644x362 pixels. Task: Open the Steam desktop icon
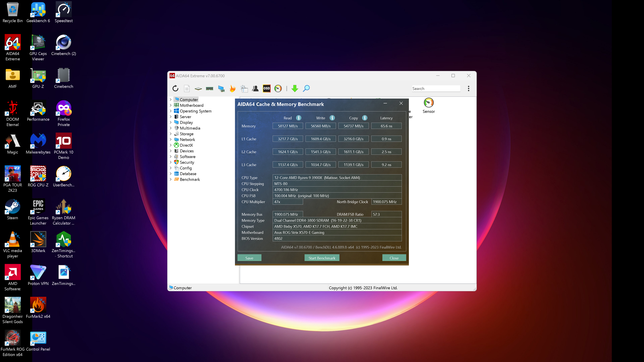(x=13, y=210)
